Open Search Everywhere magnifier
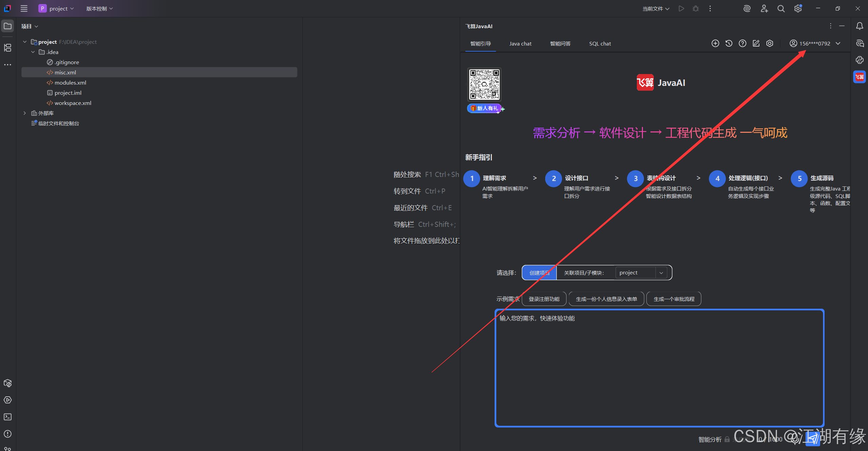Viewport: 868px width, 451px height. tap(781, 8)
